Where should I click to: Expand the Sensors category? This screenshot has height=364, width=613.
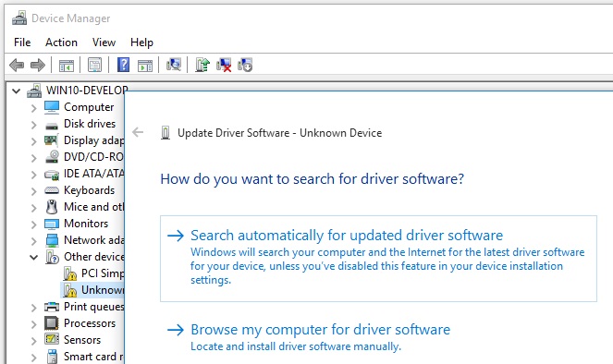click(33, 341)
